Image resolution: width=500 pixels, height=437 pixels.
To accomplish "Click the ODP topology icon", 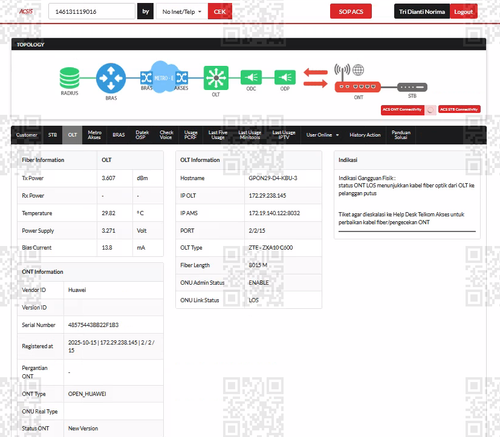I will (x=285, y=78).
